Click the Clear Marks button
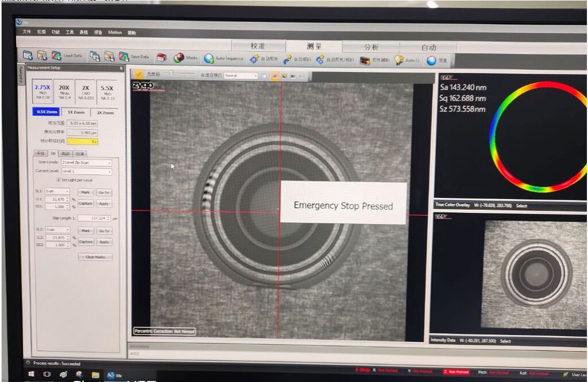Image resolution: width=588 pixels, height=382 pixels. (x=95, y=257)
